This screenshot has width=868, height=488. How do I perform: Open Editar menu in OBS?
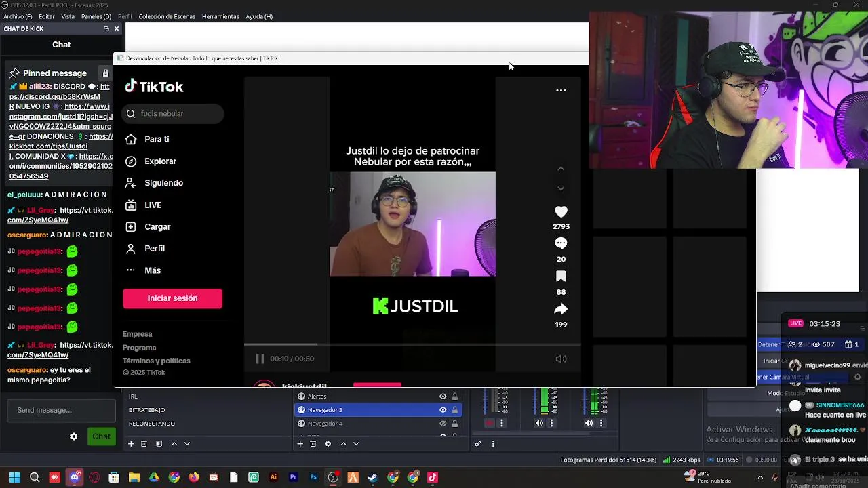[x=47, y=16]
